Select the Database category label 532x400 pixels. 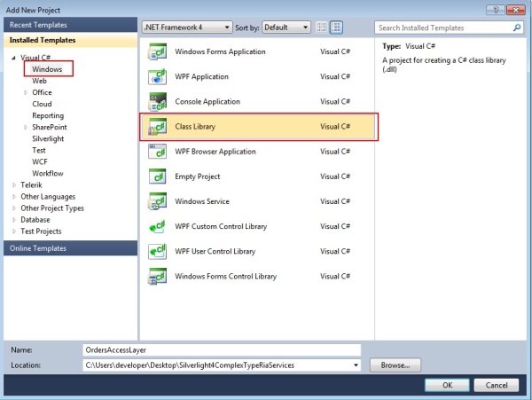(x=35, y=220)
